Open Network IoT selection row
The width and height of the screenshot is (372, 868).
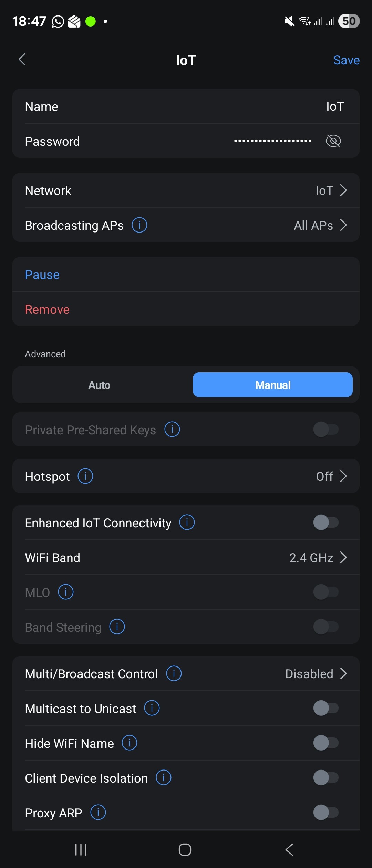(x=331, y=190)
